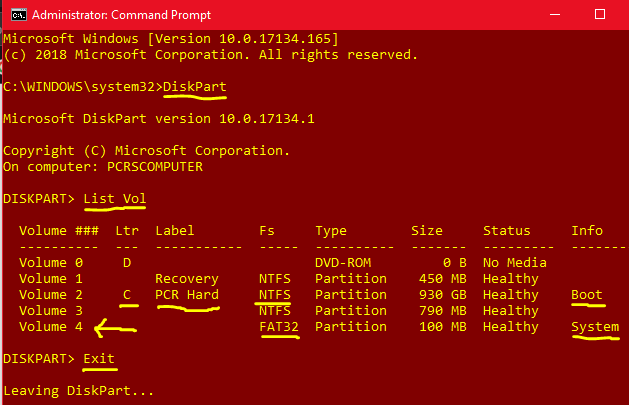Click the System info entry
The width and height of the screenshot is (629, 405).
pos(595,327)
